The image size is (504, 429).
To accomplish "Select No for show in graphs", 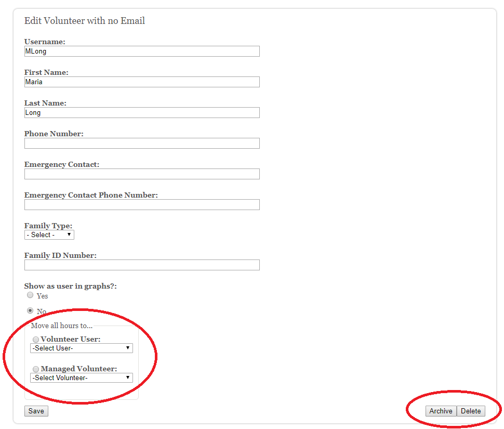I will point(30,311).
